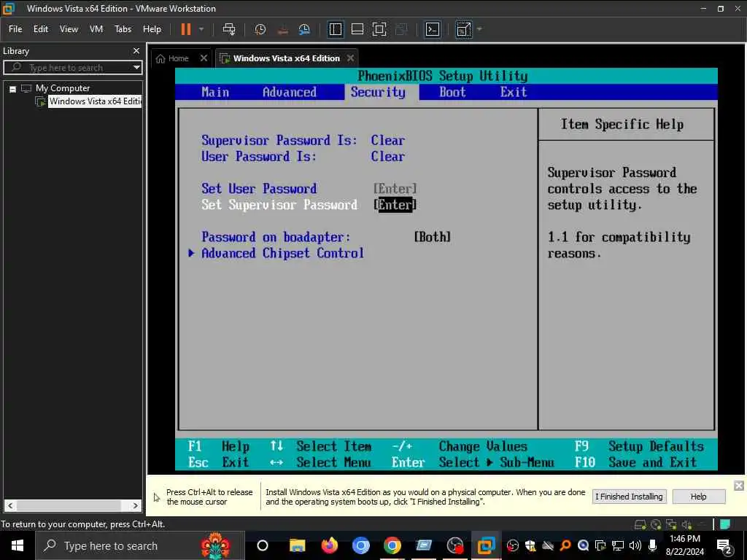Click the VMware Workstation taskbar icon
Screen dimensions: 747x560
coord(487,545)
